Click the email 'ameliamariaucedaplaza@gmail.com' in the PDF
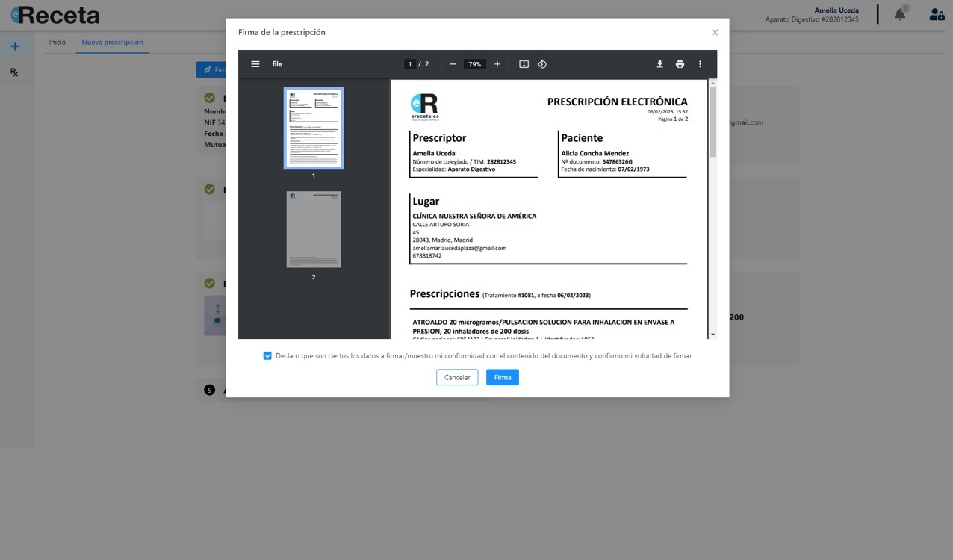Image resolution: width=953 pixels, height=560 pixels. [459, 248]
